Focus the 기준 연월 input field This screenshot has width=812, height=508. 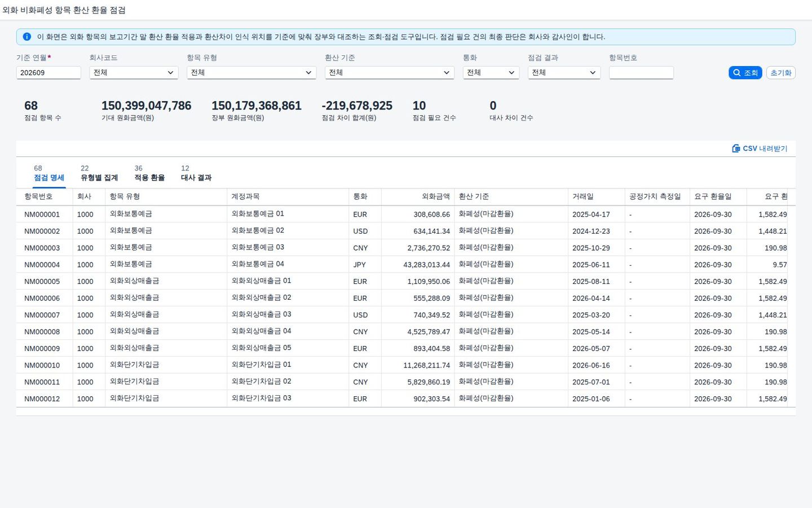coord(48,73)
